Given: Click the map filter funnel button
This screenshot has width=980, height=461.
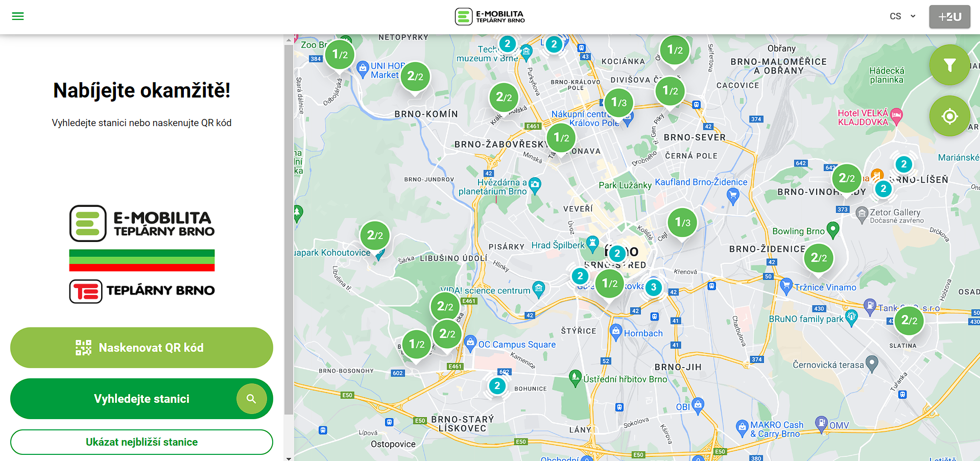Looking at the screenshot, I should [x=949, y=65].
